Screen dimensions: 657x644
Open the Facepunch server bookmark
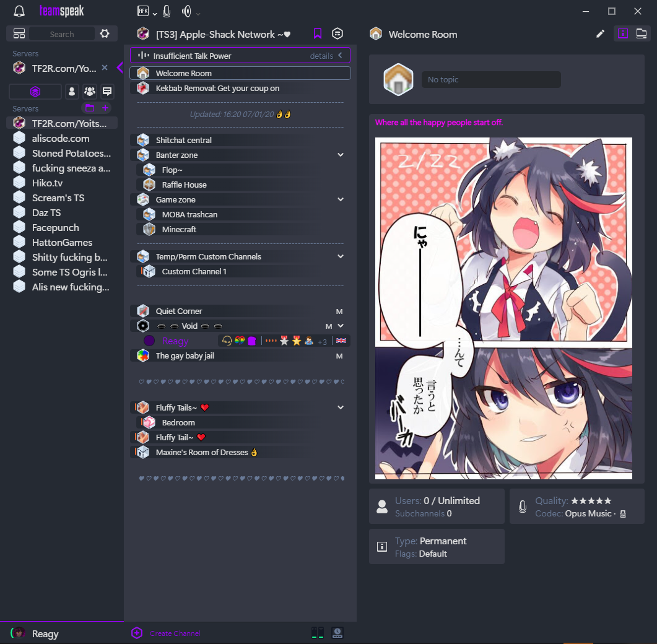pyautogui.click(x=62, y=227)
